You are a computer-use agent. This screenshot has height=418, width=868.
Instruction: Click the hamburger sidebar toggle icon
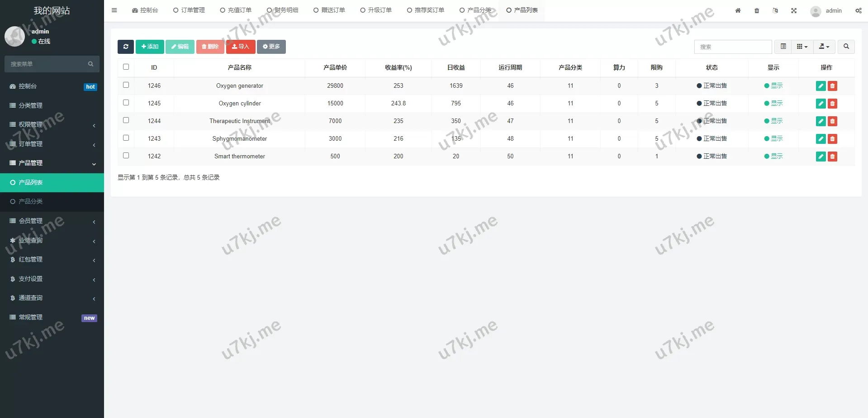[114, 10]
